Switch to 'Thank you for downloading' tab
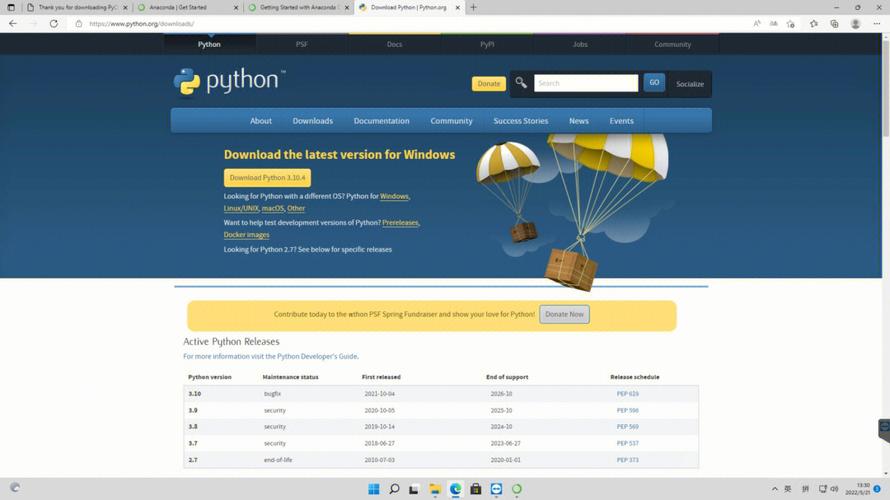The height and width of the screenshot is (500, 890). click(x=77, y=7)
